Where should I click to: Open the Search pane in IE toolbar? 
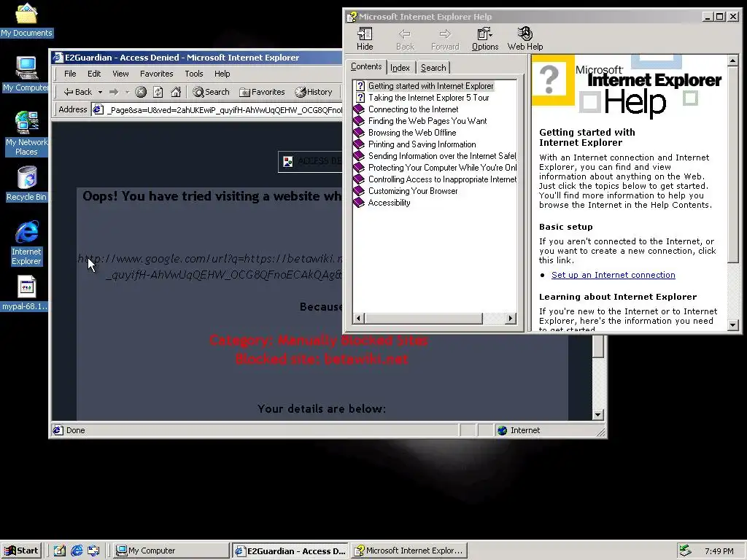pos(211,92)
